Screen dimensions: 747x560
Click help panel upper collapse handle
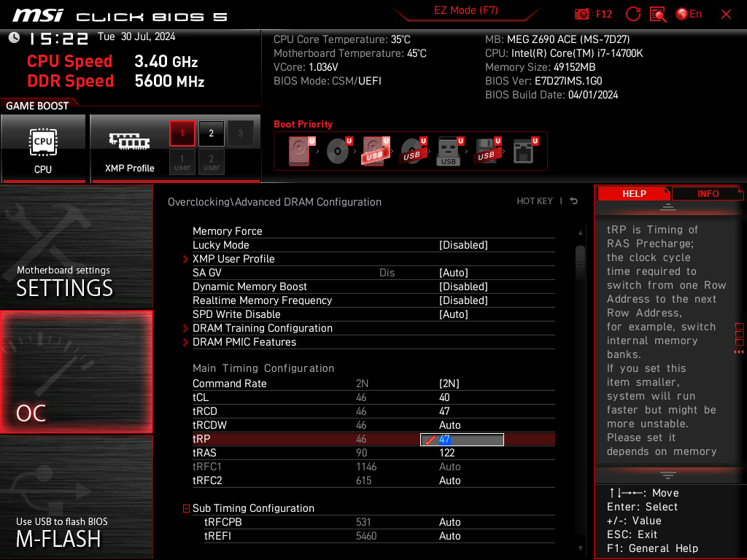point(668,207)
